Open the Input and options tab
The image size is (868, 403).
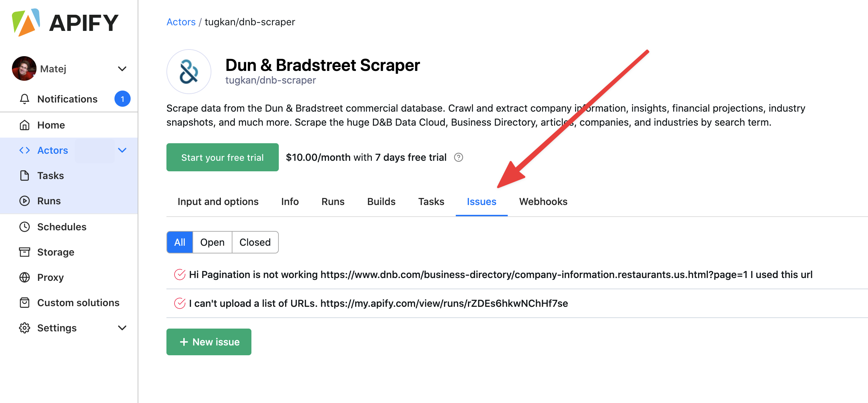coord(218,201)
